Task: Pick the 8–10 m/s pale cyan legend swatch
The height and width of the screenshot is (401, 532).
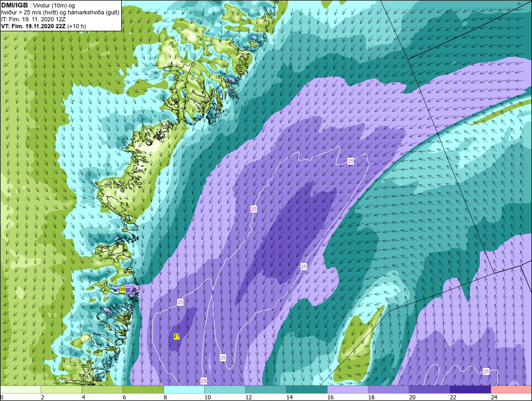Action: click(x=184, y=389)
